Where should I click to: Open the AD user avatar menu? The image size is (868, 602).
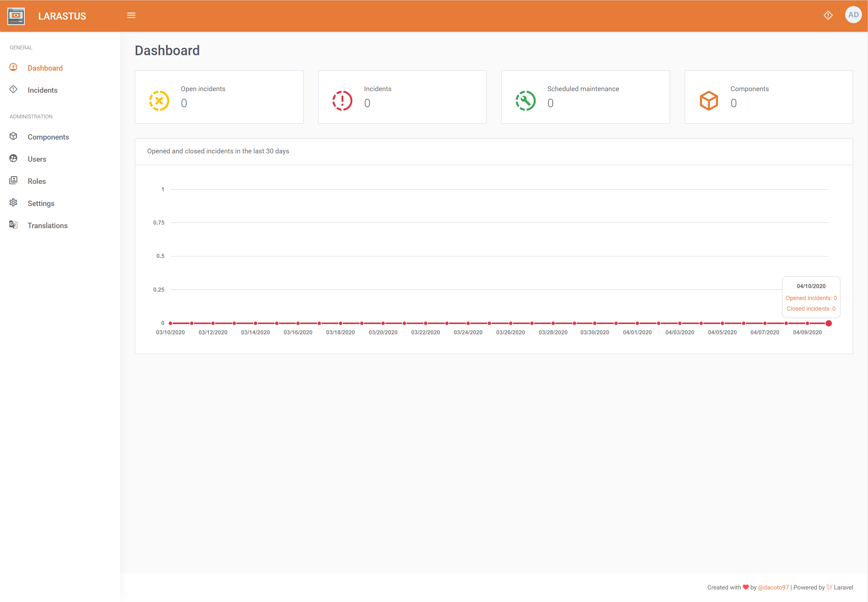853,15
